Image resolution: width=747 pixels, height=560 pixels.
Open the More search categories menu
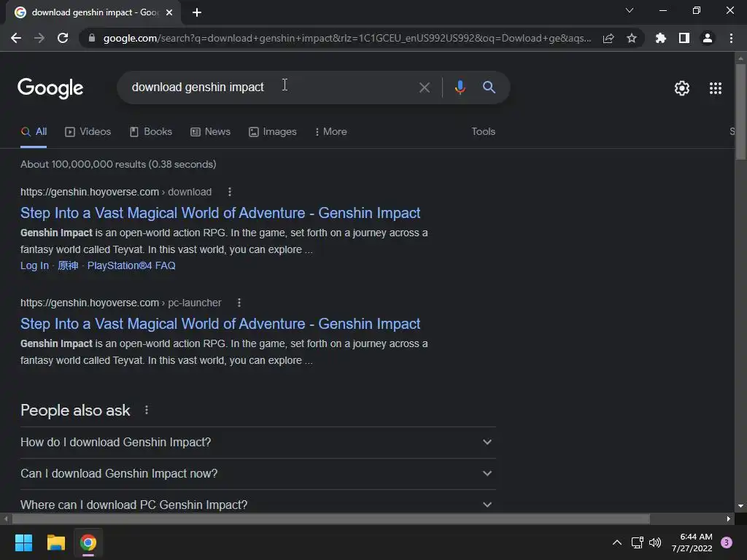point(331,132)
